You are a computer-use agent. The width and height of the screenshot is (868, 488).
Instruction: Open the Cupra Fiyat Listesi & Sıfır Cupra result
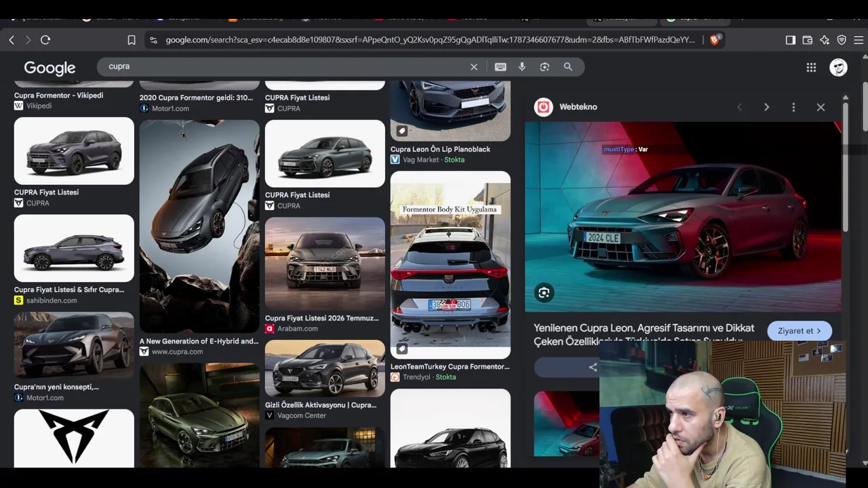[x=69, y=289]
